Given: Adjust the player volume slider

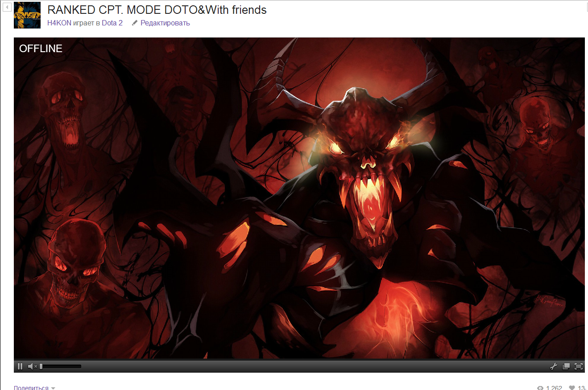Looking at the screenshot, I should click(61, 366).
